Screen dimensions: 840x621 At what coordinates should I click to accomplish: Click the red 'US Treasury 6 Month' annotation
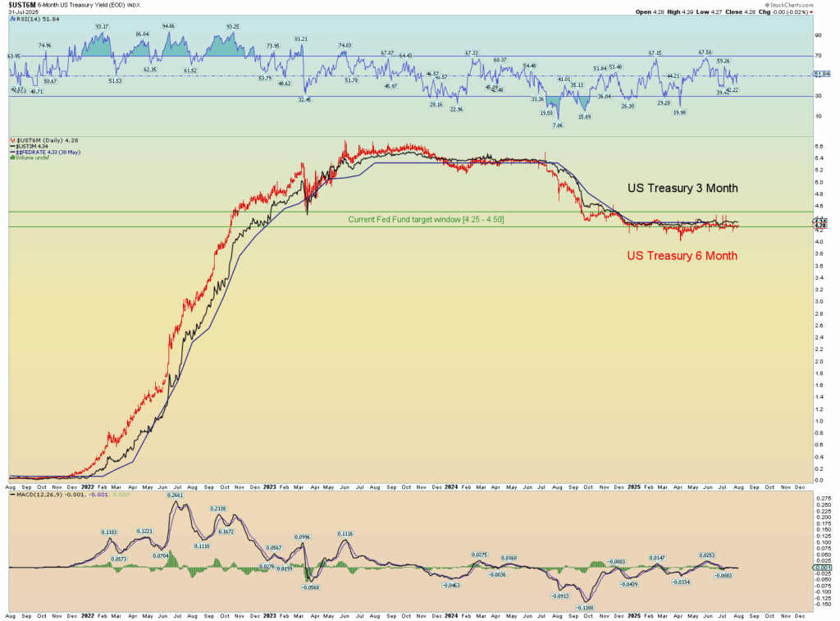(682, 256)
